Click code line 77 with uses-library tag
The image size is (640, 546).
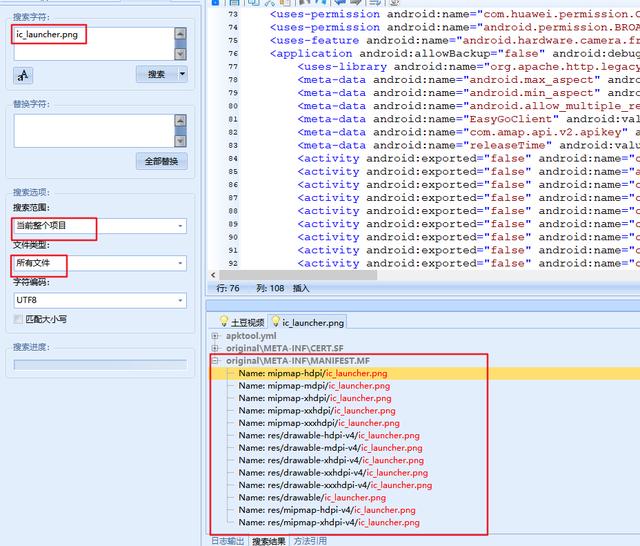[468, 67]
